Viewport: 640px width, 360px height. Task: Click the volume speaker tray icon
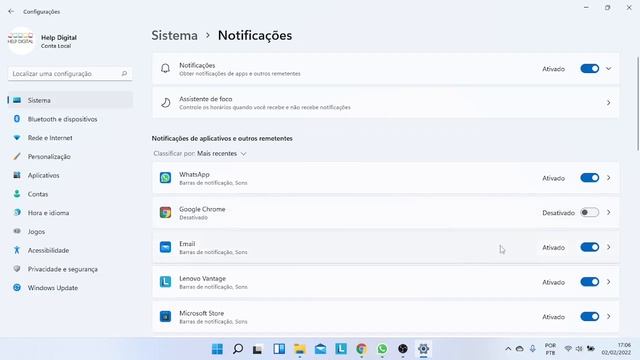pyautogui.click(x=579, y=349)
